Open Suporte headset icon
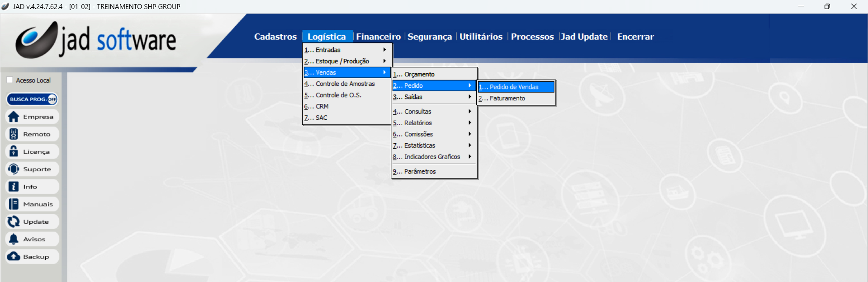This screenshot has height=282, width=868. pyautogui.click(x=14, y=169)
